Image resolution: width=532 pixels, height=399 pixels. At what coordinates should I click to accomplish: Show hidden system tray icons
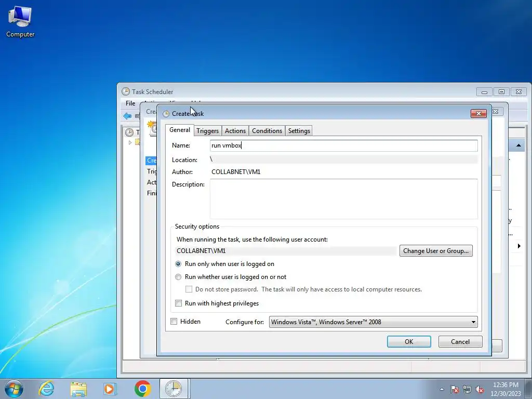442,389
